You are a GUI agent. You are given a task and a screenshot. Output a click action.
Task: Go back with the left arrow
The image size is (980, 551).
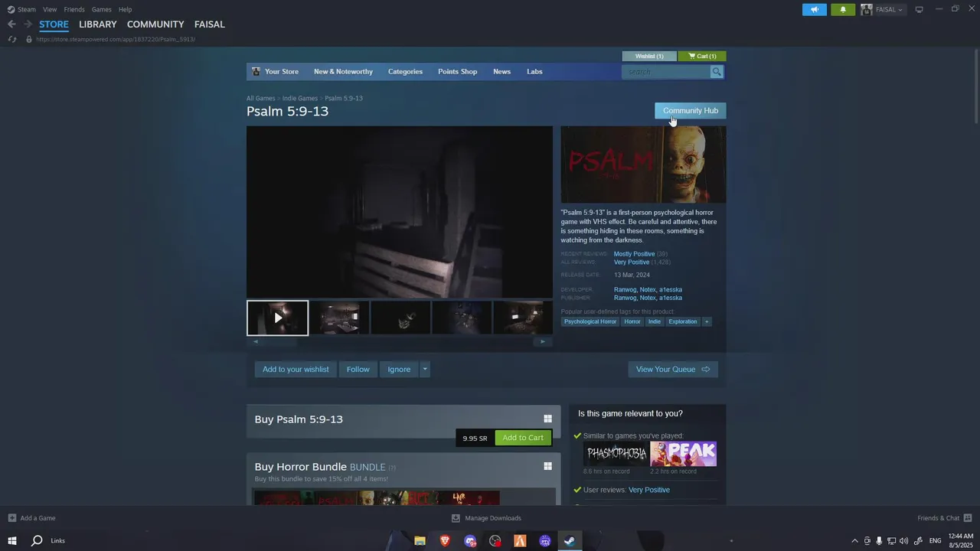(11, 24)
